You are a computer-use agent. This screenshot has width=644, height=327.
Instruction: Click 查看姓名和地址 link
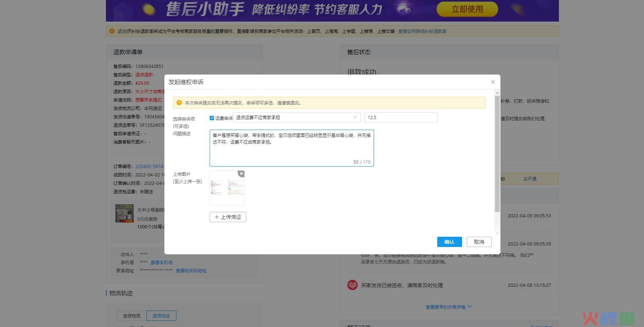click(x=191, y=271)
